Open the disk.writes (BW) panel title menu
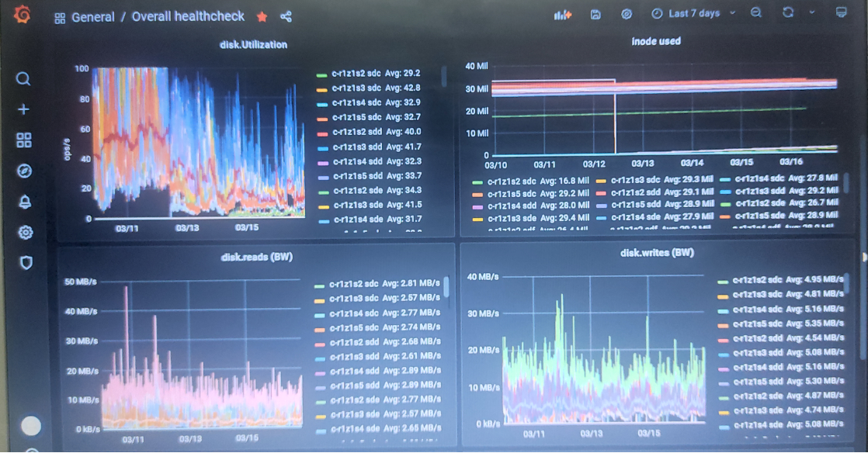Image resolution: width=868 pixels, height=453 pixels. click(x=657, y=253)
